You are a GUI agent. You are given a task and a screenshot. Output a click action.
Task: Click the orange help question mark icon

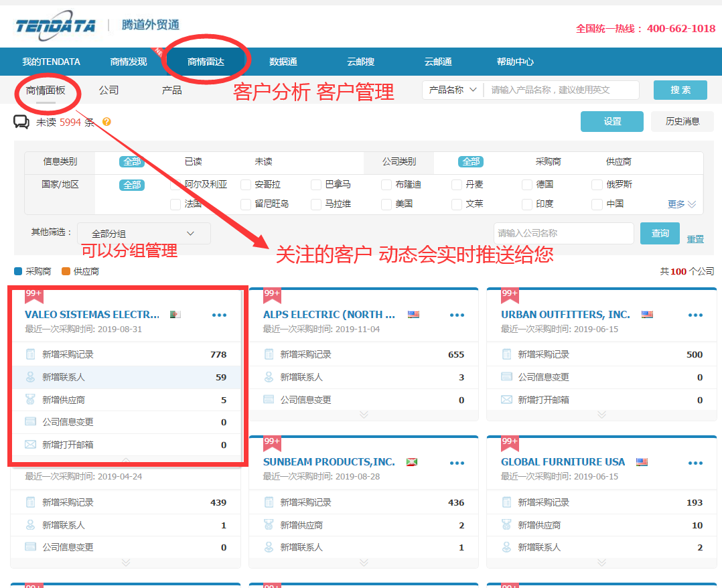click(105, 122)
